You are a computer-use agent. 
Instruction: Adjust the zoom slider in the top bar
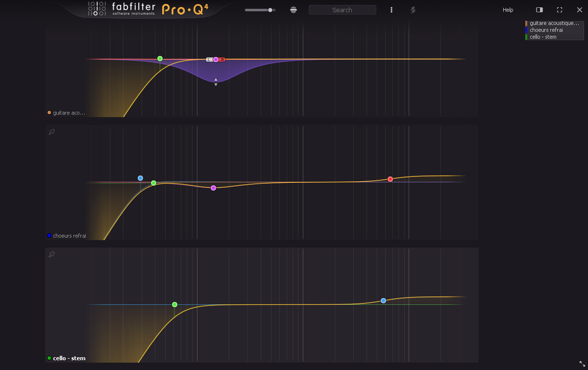[260, 10]
